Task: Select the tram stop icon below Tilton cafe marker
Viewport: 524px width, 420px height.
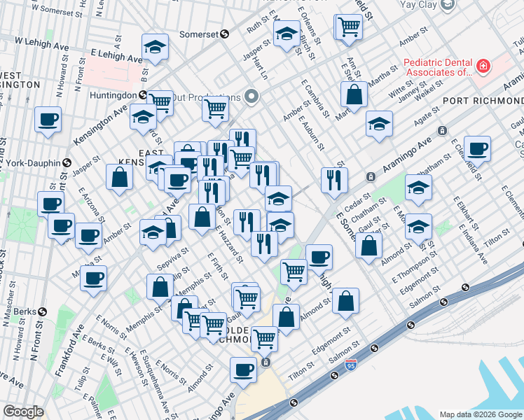Action: click(266, 362)
